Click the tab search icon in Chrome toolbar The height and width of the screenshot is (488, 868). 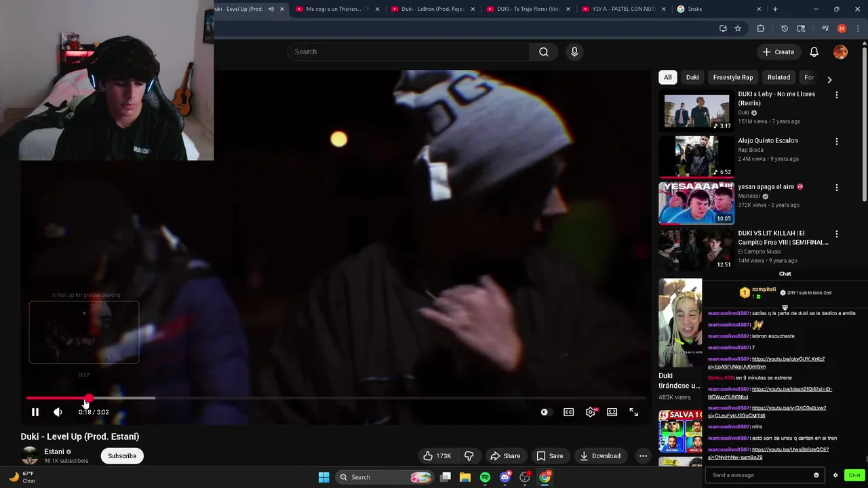coord(801,28)
